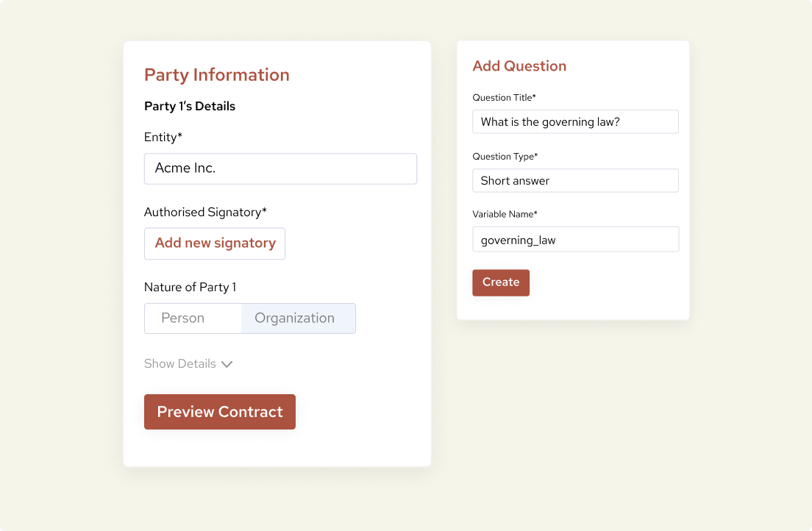
Task: Click the Question Type text box
Action: (x=575, y=180)
